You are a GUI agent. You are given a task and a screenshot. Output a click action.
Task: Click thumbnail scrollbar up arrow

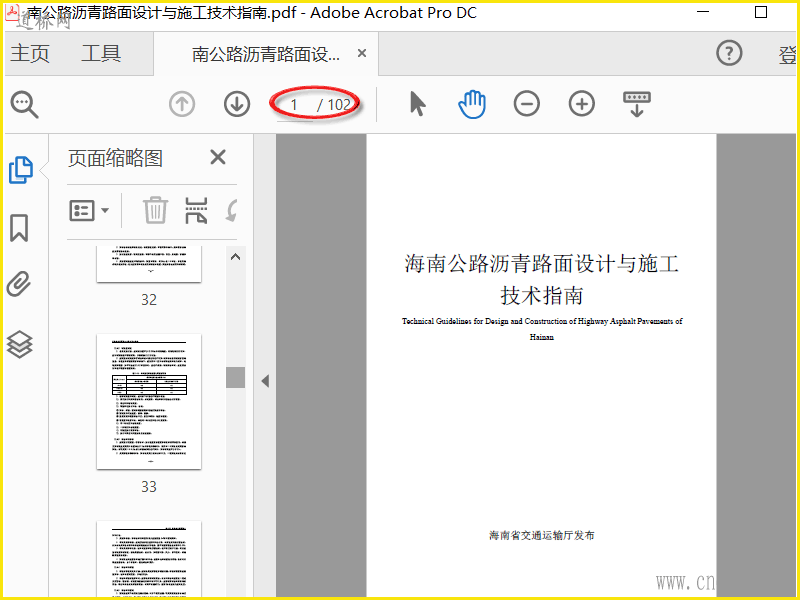pos(235,257)
